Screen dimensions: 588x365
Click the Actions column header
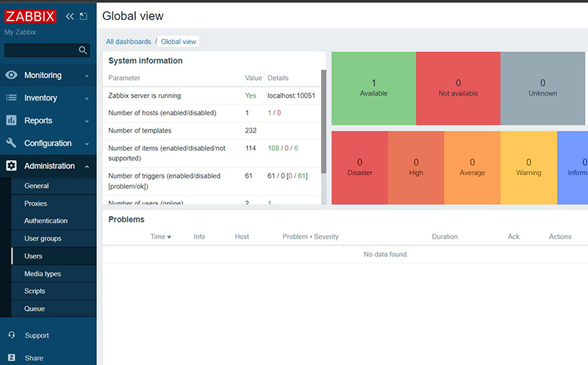[x=560, y=236]
